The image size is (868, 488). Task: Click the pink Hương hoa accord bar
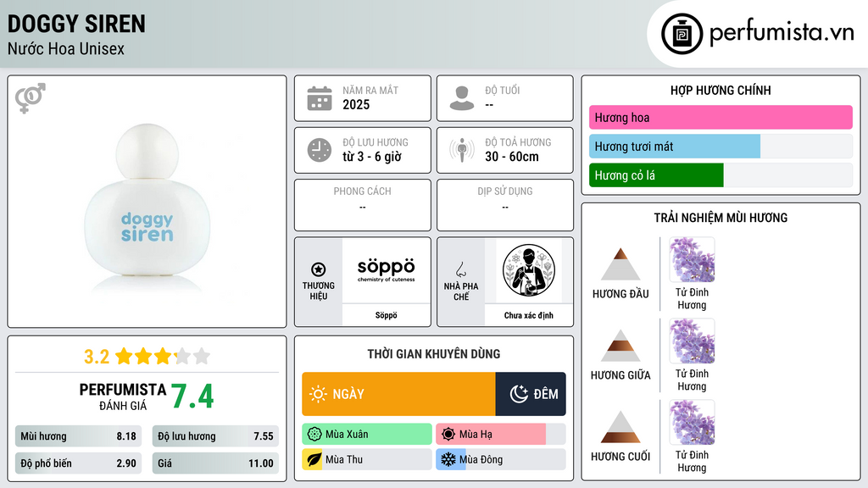[x=721, y=117]
